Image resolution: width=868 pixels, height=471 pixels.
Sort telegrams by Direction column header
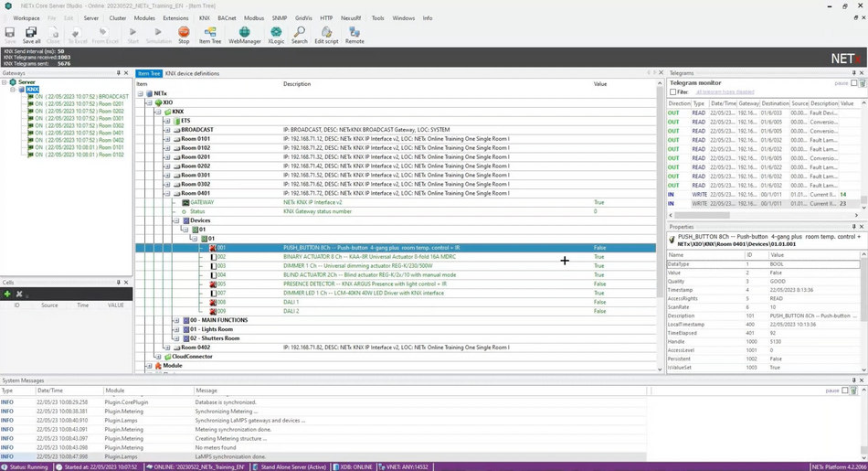pyautogui.click(x=679, y=103)
